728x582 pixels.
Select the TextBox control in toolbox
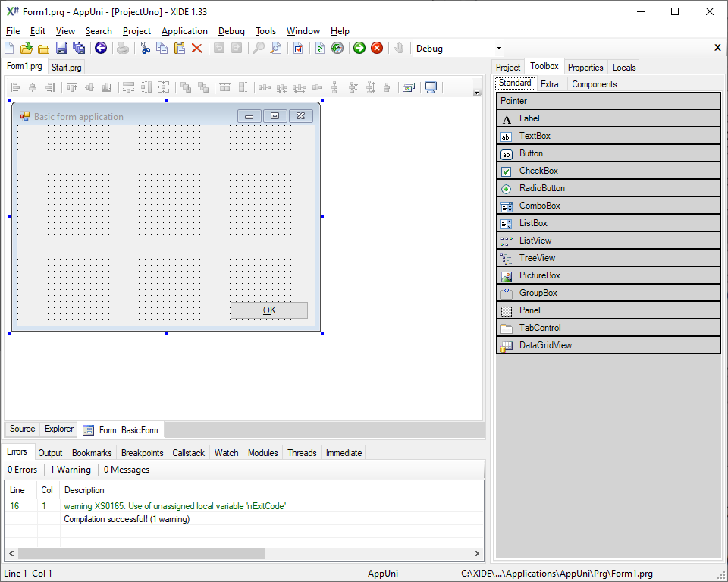click(x=608, y=136)
